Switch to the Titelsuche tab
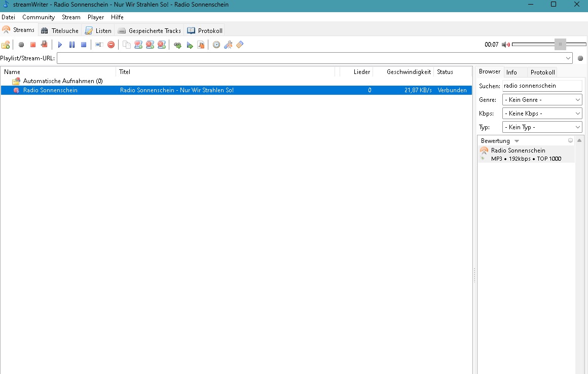The width and height of the screenshot is (588, 374). (x=60, y=31)
